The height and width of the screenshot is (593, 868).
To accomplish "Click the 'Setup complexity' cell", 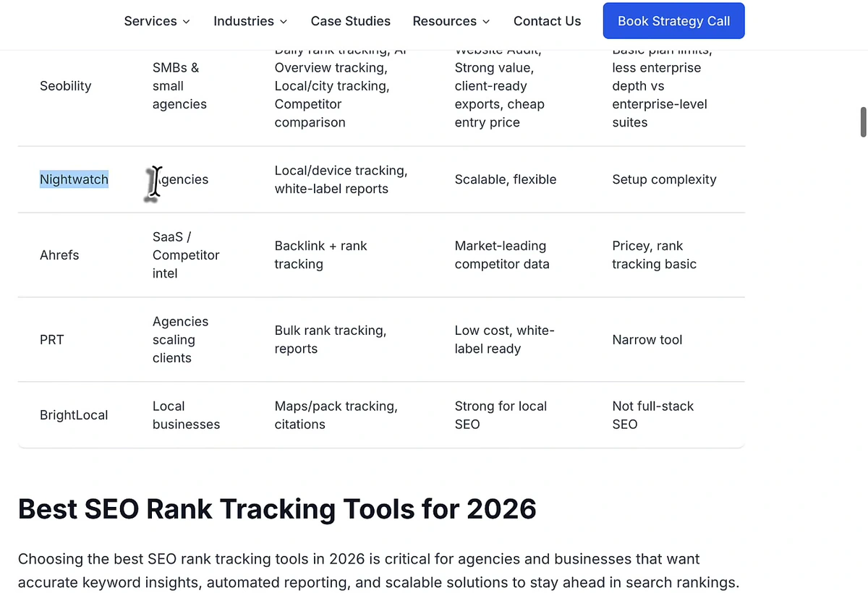I will click(664, 179).
